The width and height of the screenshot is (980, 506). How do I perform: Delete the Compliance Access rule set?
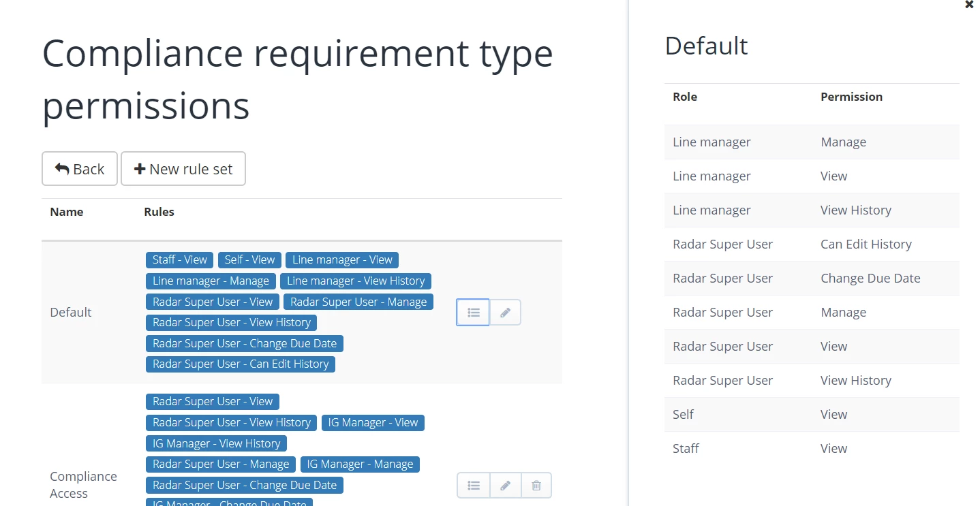pos(536,486)
